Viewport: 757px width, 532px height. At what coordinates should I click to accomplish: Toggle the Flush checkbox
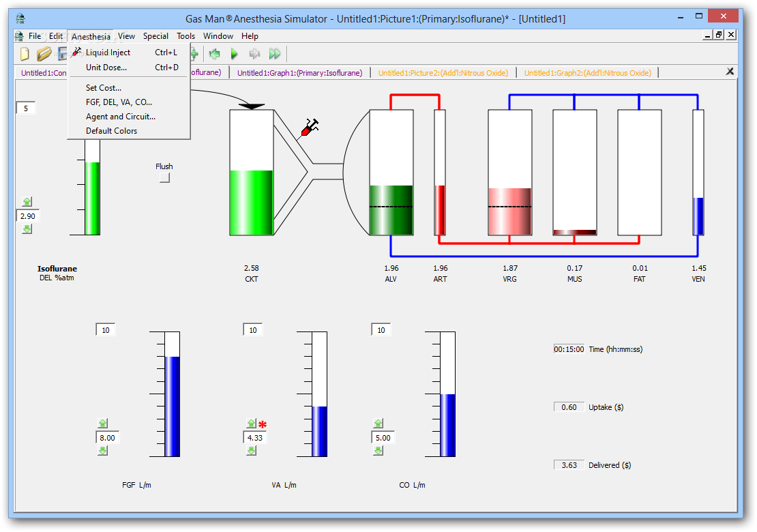point(164,177)
